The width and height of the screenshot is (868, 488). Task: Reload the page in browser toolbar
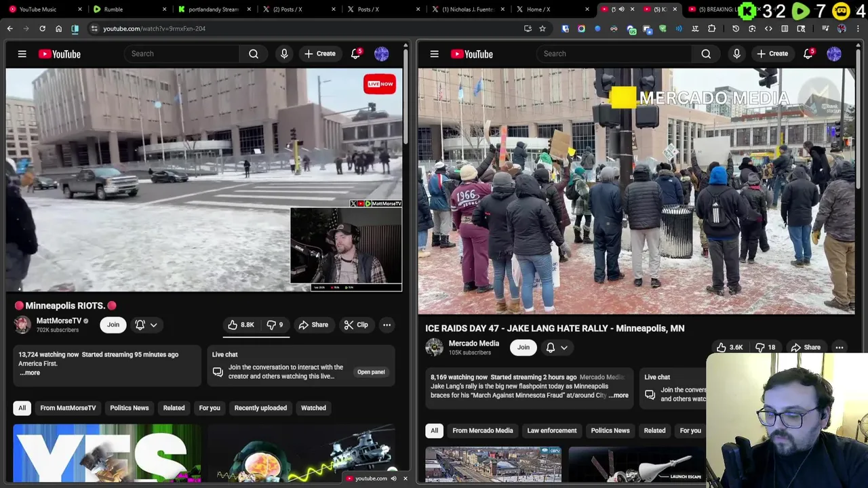point(42,28)
